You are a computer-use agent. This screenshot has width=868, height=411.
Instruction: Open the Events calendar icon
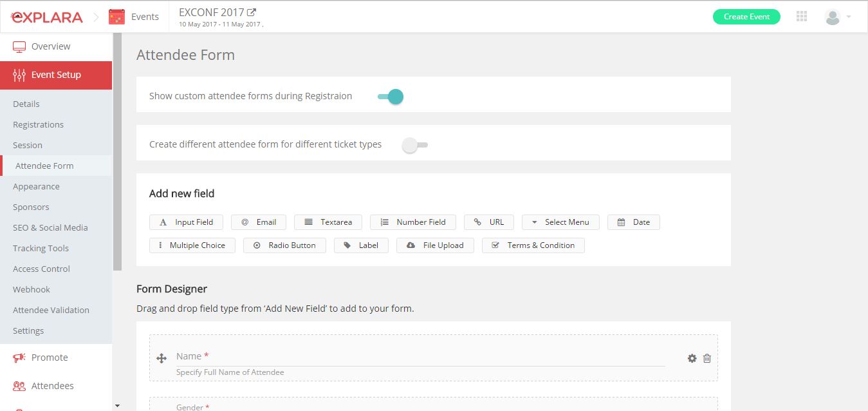coord(116,17)
